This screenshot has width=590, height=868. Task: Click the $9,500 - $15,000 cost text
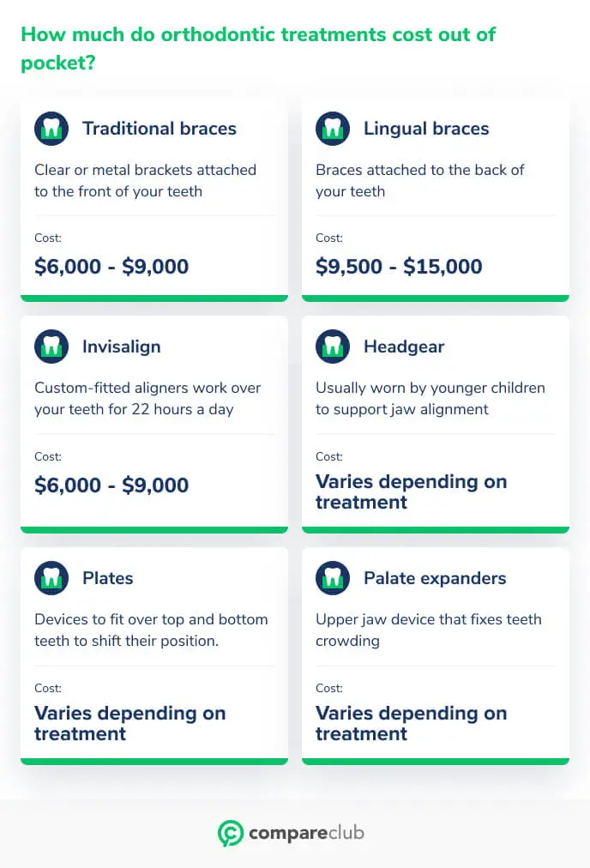pyautogui.click(x=399, y=266)
